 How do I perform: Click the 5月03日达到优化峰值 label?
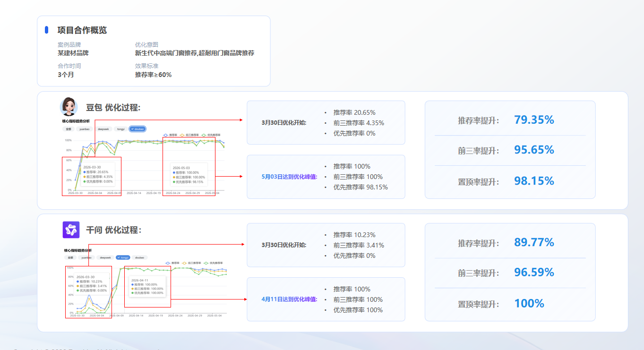(289, 177)
